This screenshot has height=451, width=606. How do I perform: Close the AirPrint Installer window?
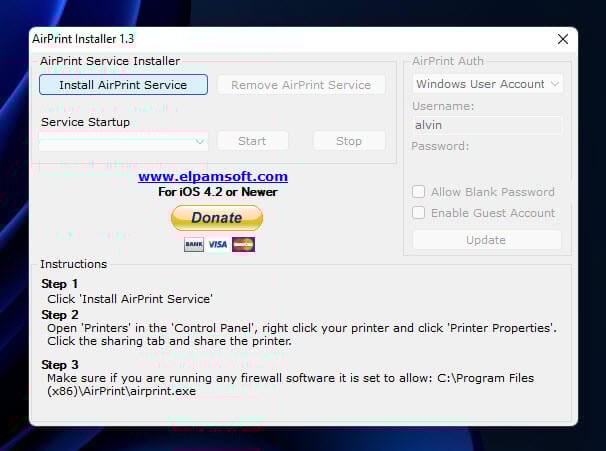point(563,40)
